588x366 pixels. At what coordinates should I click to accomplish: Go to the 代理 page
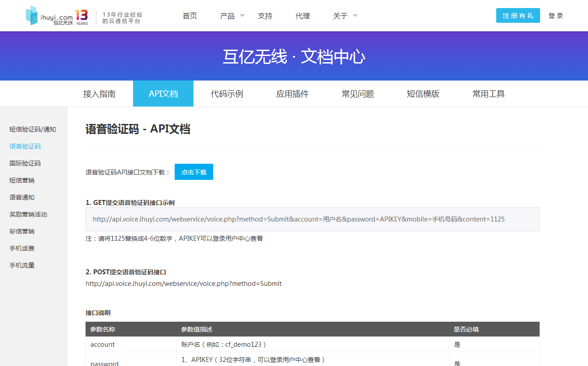(x=303, y=16)
